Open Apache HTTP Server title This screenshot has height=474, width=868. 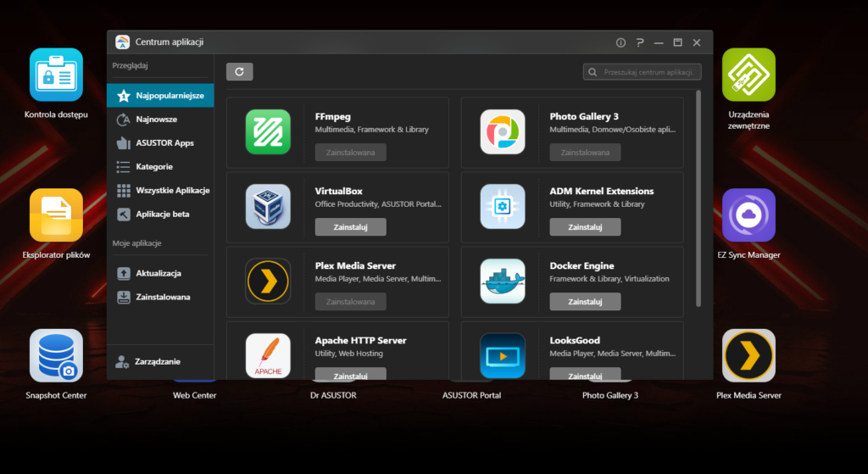pyautogui.click(x=361, y=341)
